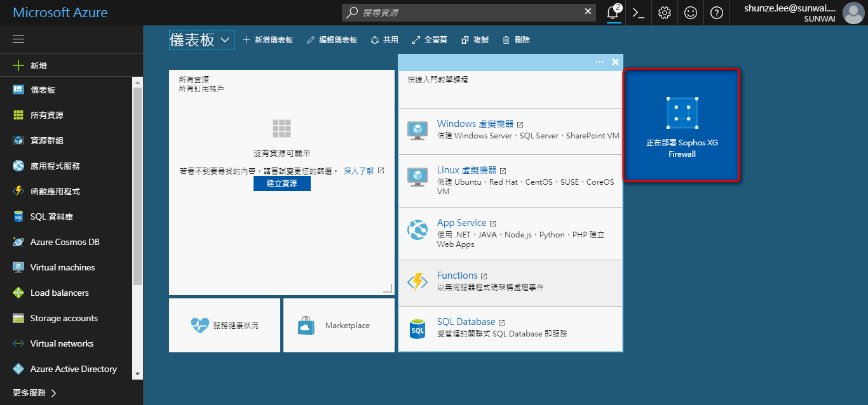Open the help question mark icon
Viewport: 868px width, 405px height.
pyautogui.click(x=717, y=13)
